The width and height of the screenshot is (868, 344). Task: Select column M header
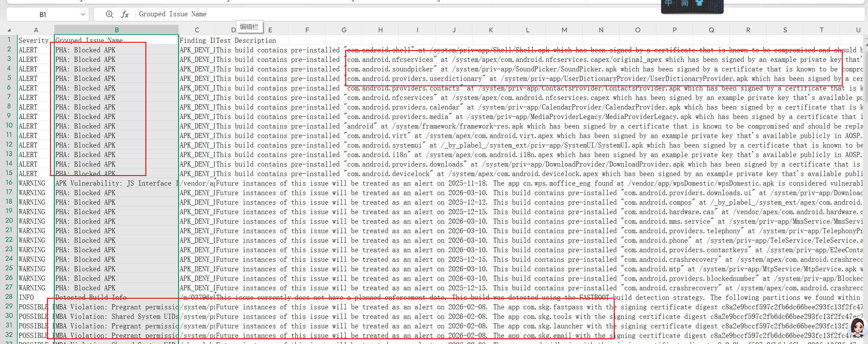tap(564, 30)
